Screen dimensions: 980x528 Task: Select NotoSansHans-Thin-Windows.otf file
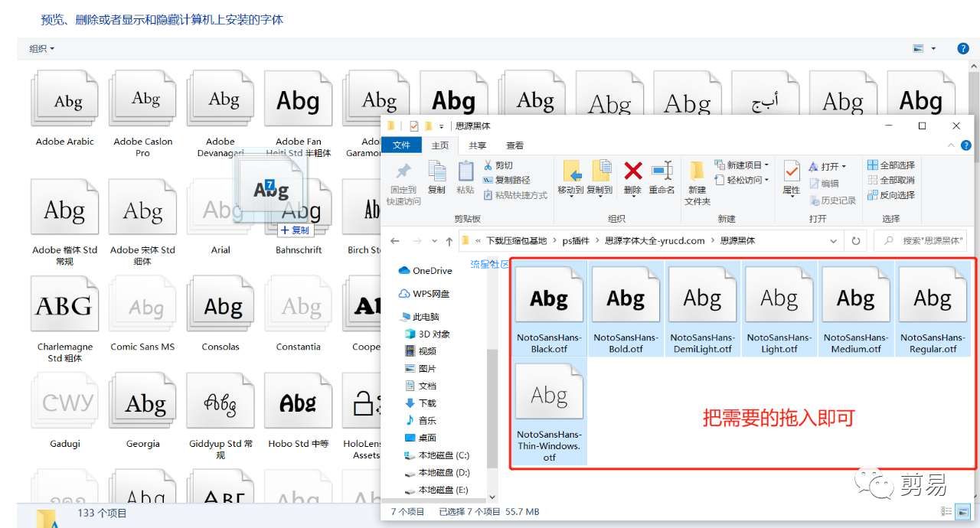[550, 413]
